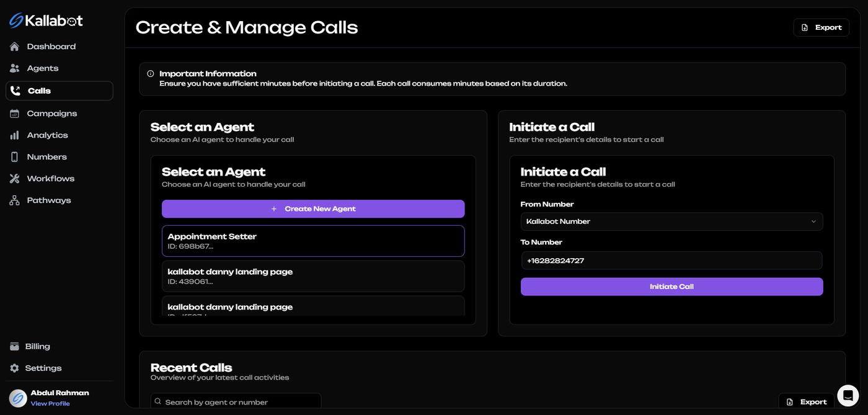Expand the From Number dropdown

[x=671, y=221]
